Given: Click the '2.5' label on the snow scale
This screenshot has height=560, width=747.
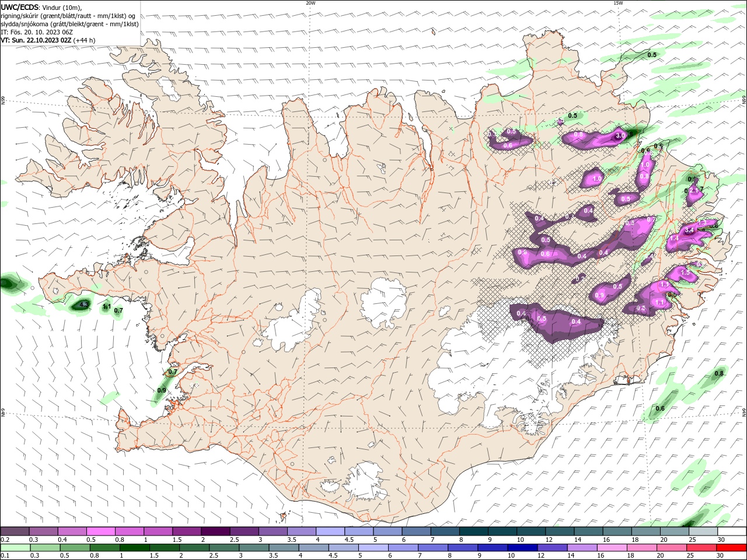Looking at the screenshot, I should 234,540.
